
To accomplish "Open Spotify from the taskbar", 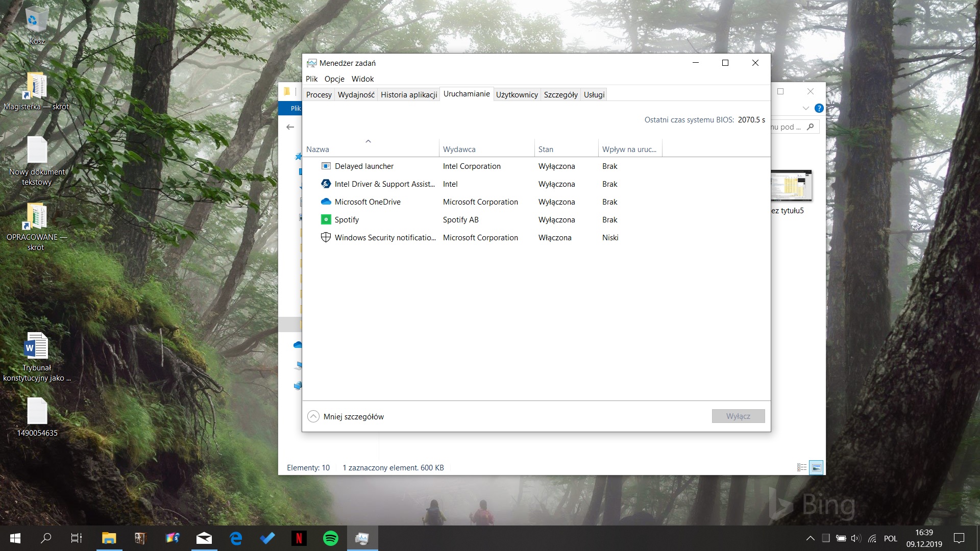I will coord(331,538).
